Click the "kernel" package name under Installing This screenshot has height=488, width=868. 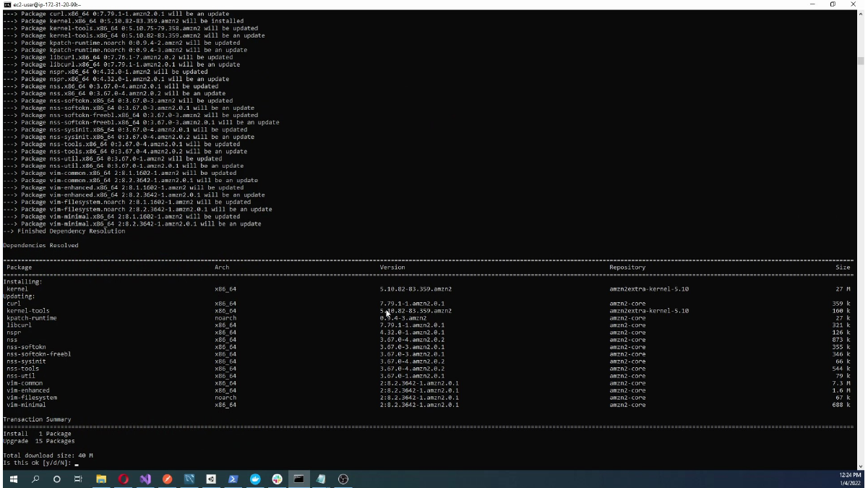pos(17,288)
